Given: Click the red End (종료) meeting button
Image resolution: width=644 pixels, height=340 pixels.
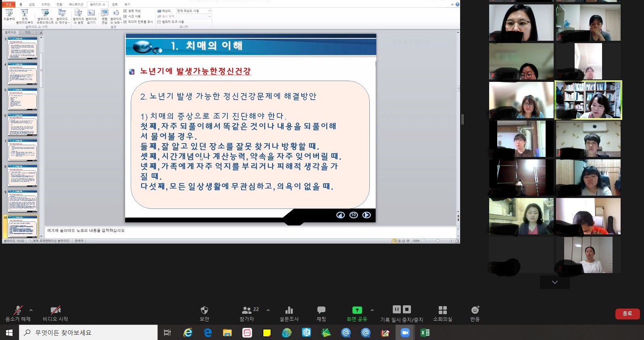Looking at the screenshot, I should click(627, 313).
